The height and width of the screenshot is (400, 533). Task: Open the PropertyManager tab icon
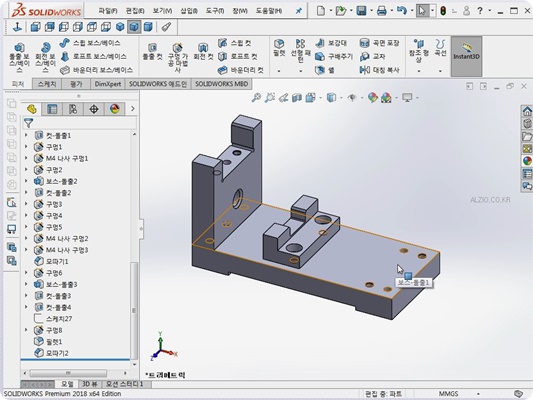click(52, 109)
